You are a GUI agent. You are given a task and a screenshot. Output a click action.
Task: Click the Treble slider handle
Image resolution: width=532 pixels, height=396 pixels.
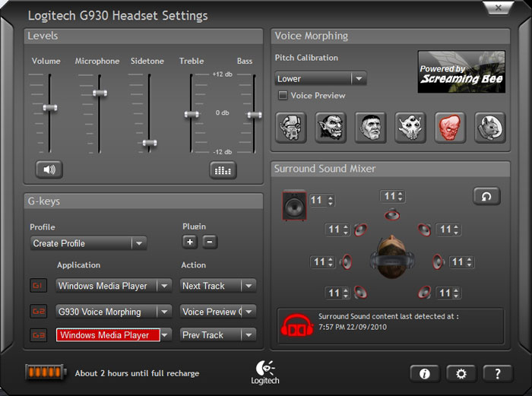[x=192, y=114]
